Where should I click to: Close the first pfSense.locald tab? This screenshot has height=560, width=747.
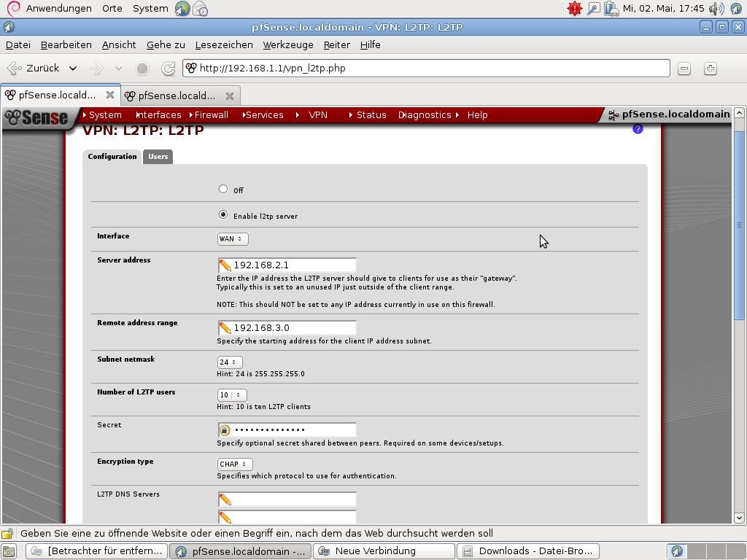pyautogui.click(x=110, y=95)
